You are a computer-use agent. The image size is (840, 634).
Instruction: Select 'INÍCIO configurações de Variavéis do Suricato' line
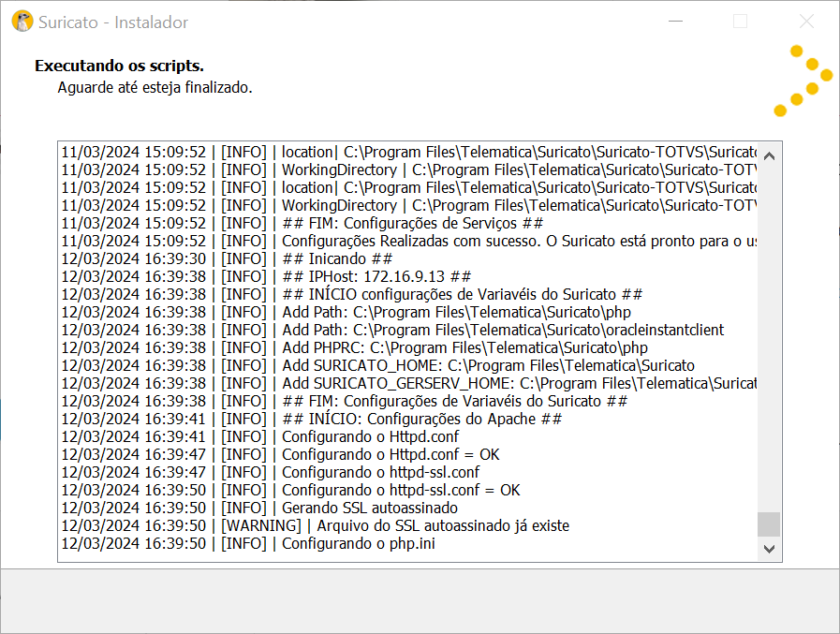point(351,294)
